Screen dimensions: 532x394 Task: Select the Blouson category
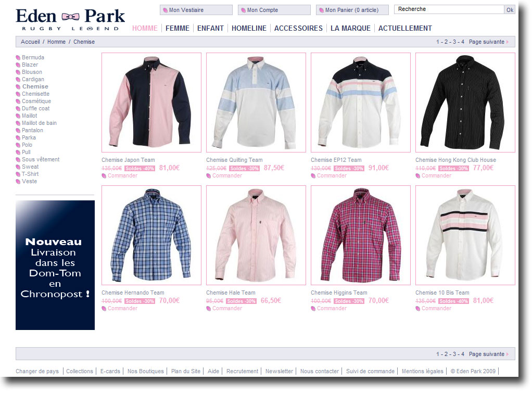(32, 72)
